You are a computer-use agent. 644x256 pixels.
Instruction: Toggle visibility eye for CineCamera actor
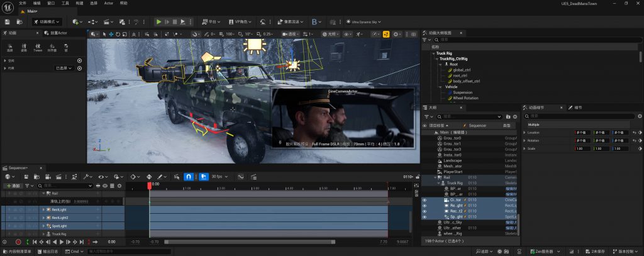(x=425, y=200)
